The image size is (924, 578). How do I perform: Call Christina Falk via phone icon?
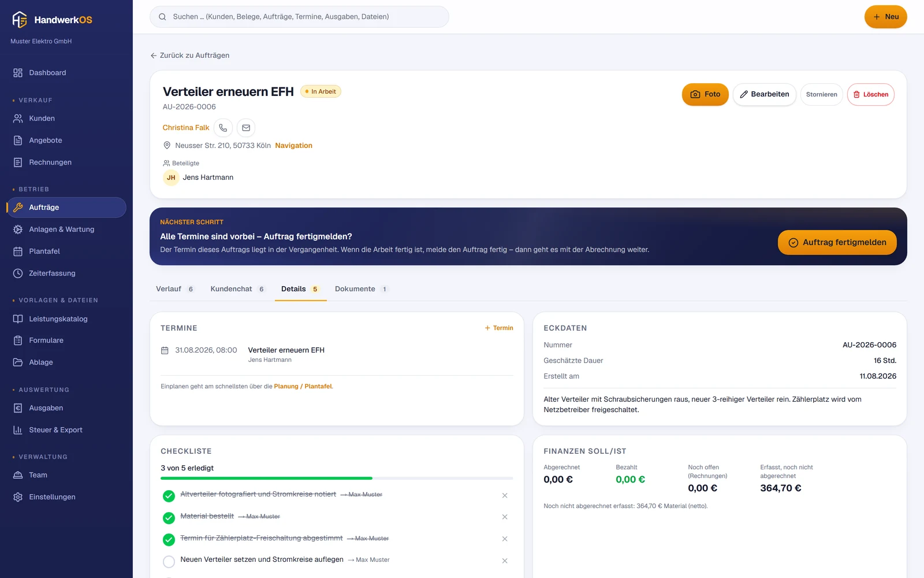(223, 128)
